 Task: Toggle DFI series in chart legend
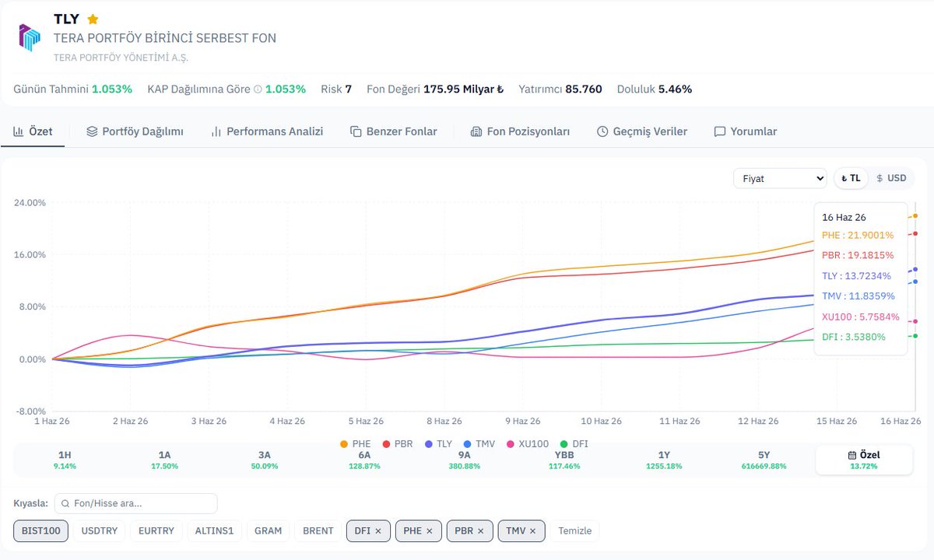(574, 443)
